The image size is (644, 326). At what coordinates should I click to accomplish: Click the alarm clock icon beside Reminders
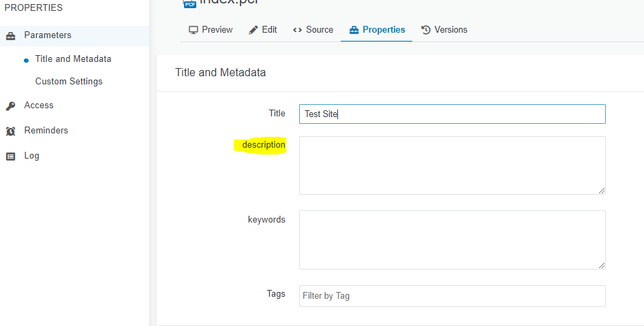[x=11, y=131]
